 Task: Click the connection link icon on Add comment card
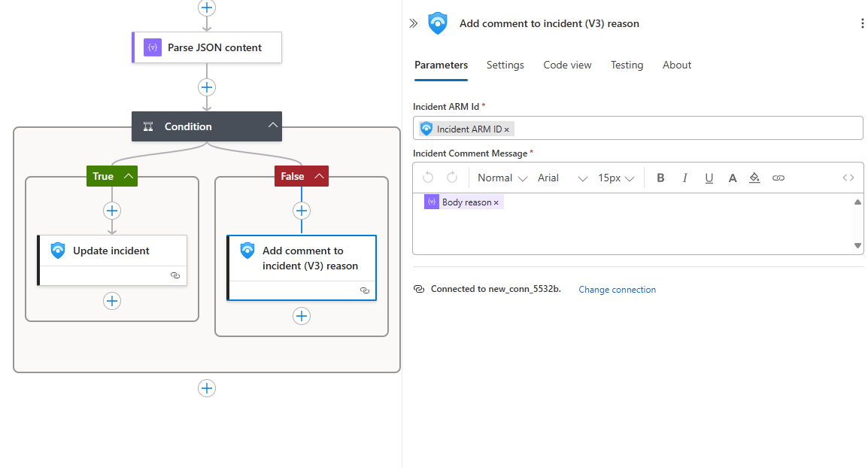[364, 290]
